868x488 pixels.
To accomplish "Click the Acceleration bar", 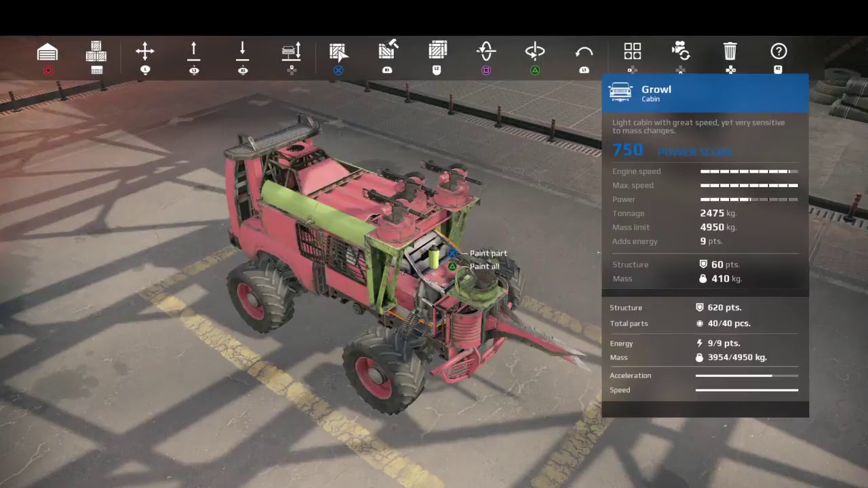I will click(747, 375).
